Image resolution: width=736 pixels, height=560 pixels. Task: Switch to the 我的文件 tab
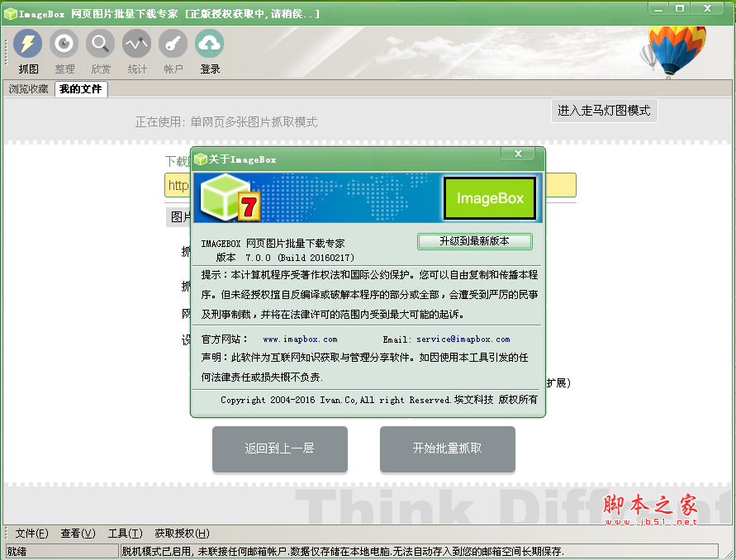click(x=81, y=88)
